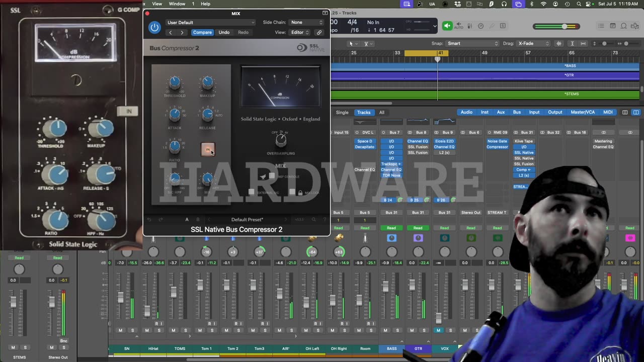Open the Snap Smart dropdown
644x362 pixels.
tap(473, 44)
